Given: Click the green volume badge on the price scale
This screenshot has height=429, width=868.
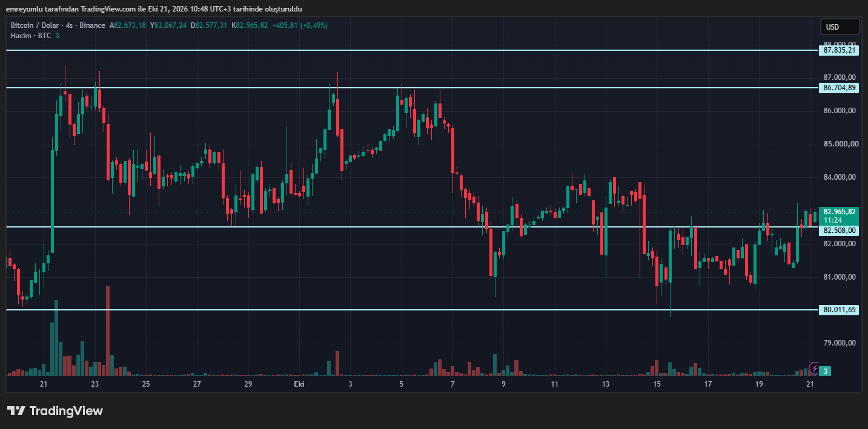Looking at the screenshot, I should (x=826, y=371).
